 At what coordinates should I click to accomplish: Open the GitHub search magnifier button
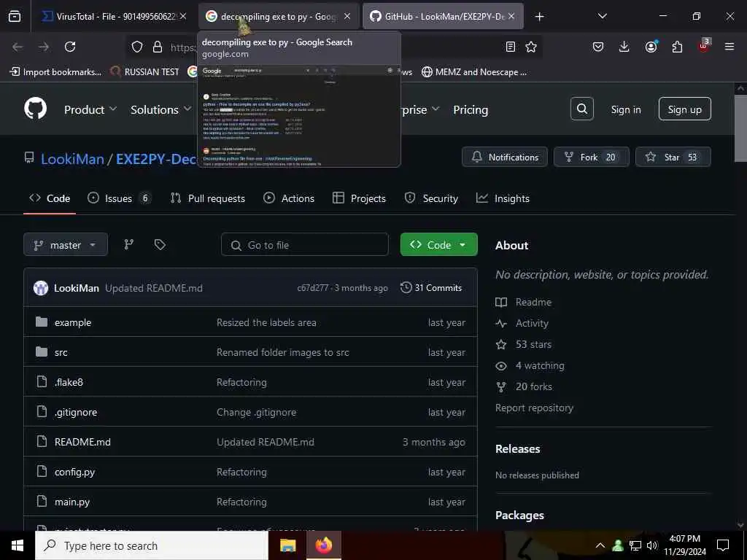(581, 109)
